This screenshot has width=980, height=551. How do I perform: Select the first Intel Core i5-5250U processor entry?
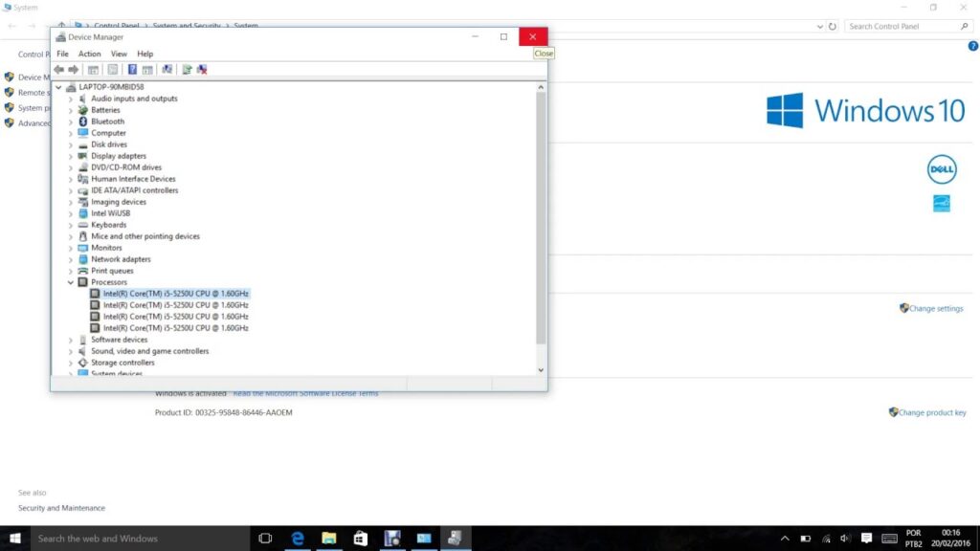176,294
